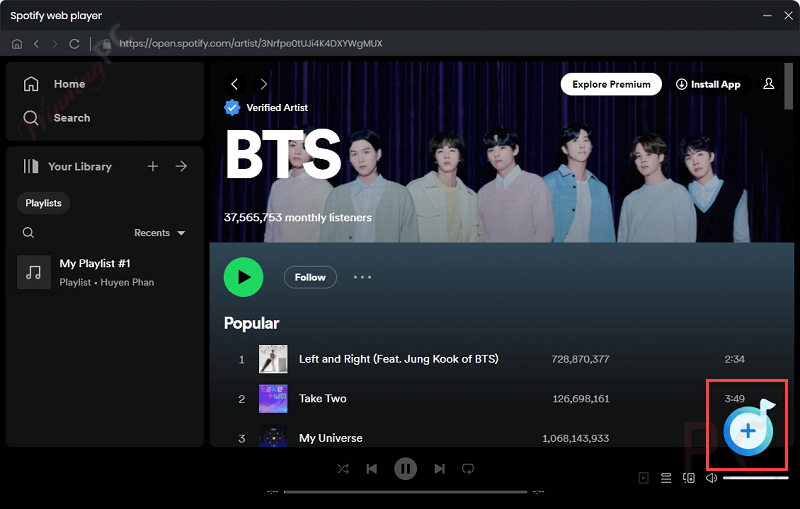
Task: Reload the page with the refresh icon
Action: coord(74,44)
